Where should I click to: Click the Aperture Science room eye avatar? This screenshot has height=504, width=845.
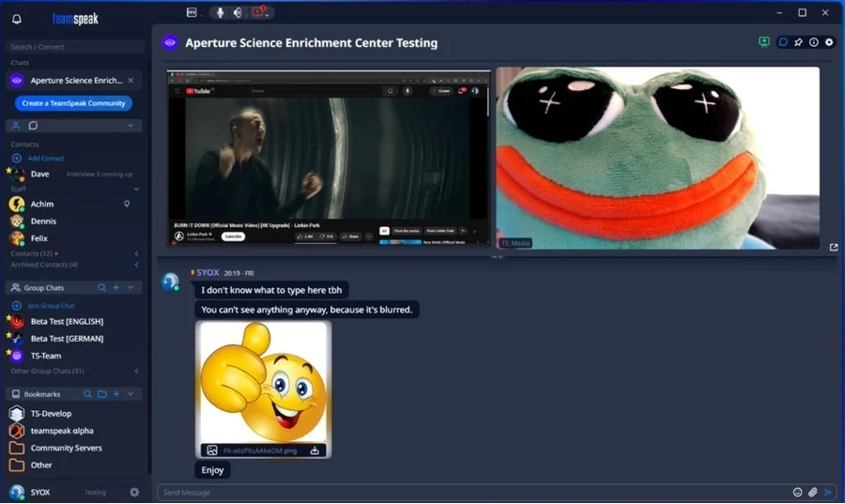click(170, 42)
